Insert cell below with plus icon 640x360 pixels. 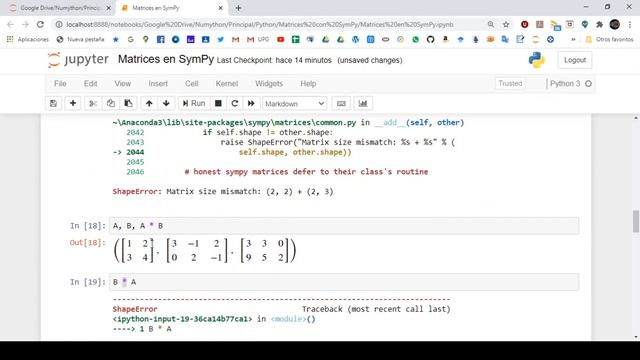tap(73, 104)
